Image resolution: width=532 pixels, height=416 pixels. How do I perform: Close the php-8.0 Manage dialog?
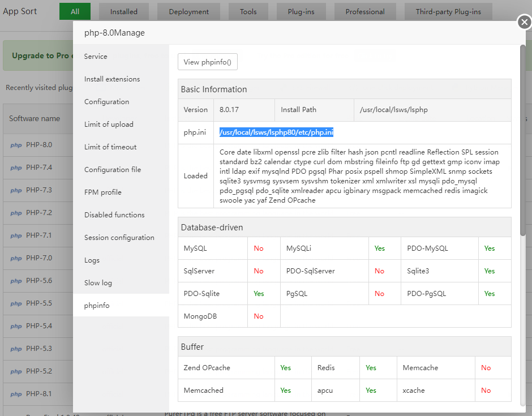pyautogui.click(x=524, y=23)
